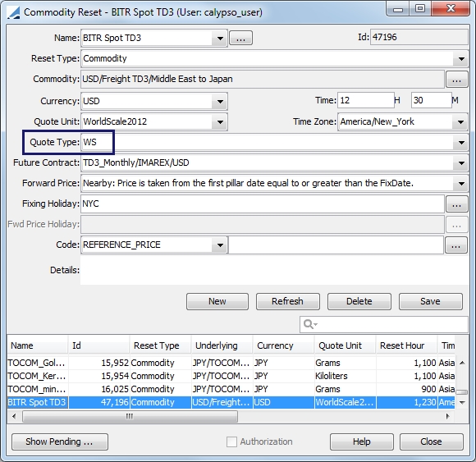476x462 pixels.
Task: Click the search magnifier icon
Action: pos(310,324)
